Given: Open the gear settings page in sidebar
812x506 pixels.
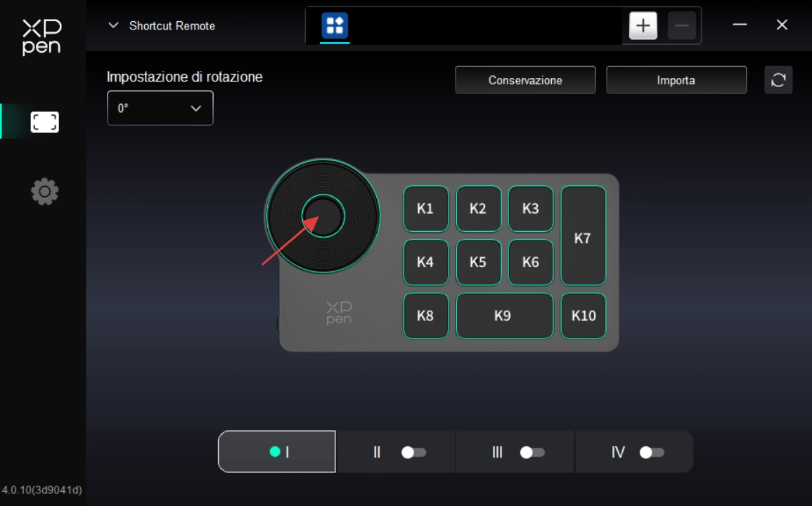Looking at the screenshot, I should coord(44,192).
